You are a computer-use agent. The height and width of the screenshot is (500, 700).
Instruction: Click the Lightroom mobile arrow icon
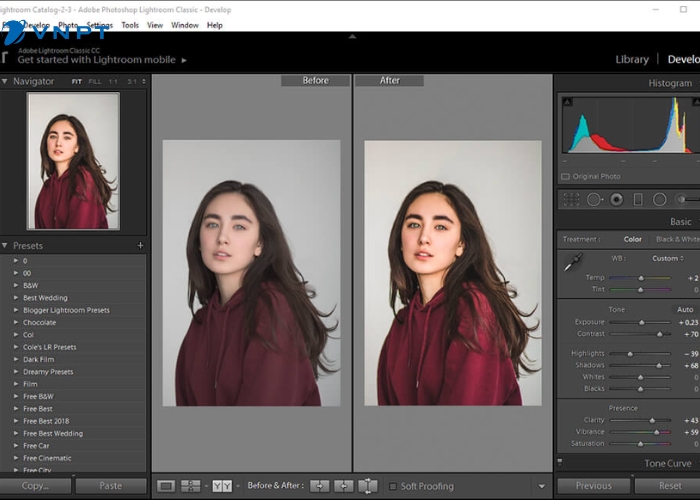tap(184, 60)
